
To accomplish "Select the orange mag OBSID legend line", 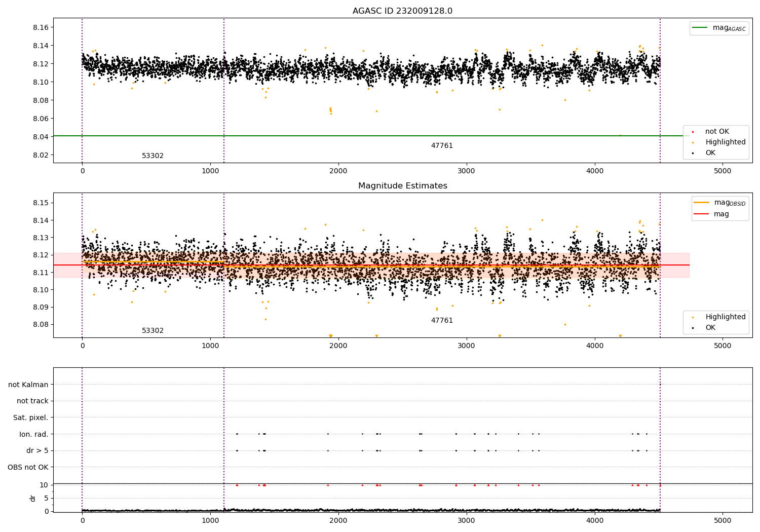I will pyautogui.click(x=702, y=203).
